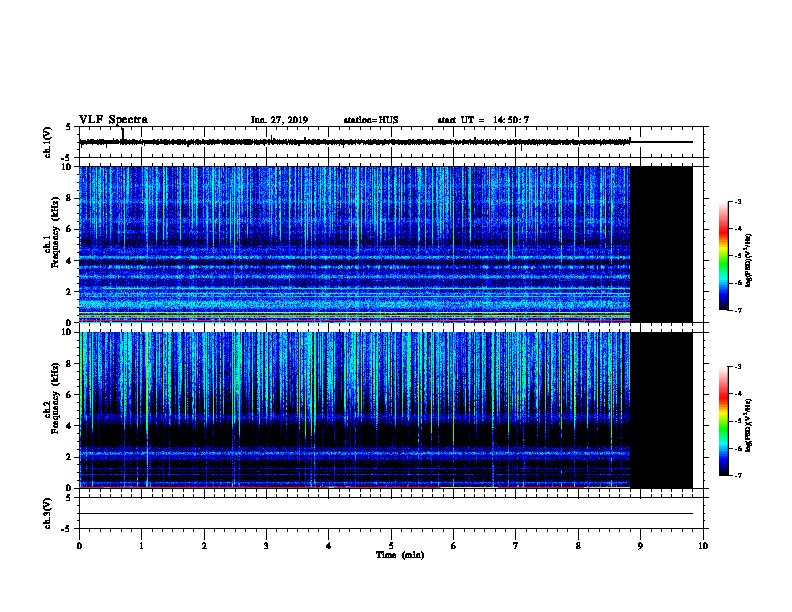Image resolution: width=792 pixels, height=612 pixels.
Task: Click the flat ch.3 voltage trace line
Action: pyautogui.click(x=385, y=514)
